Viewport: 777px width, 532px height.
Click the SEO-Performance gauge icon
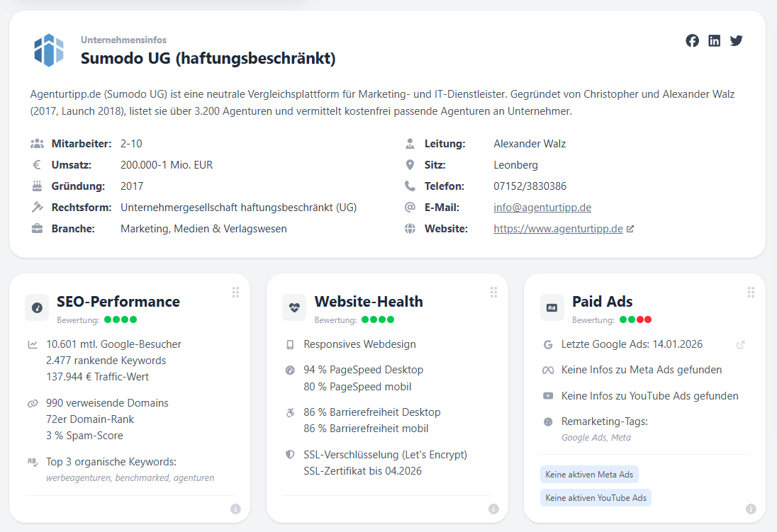pyautogui.click(x=37, y=307)
